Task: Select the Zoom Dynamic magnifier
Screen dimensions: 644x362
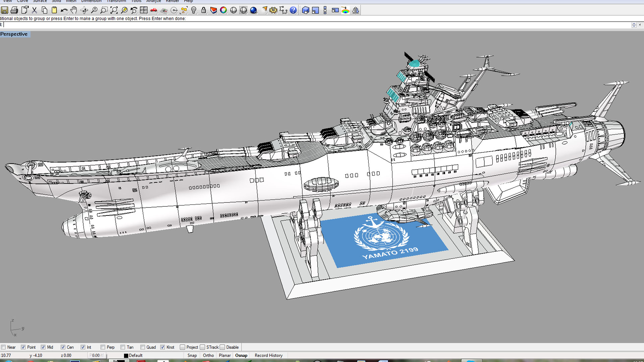Action: tap(94, 10)
